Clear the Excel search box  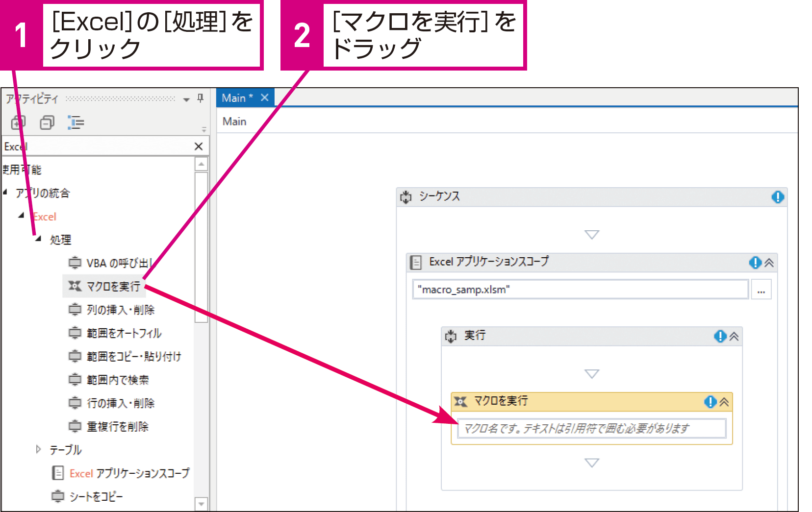(x=199, y=146)
